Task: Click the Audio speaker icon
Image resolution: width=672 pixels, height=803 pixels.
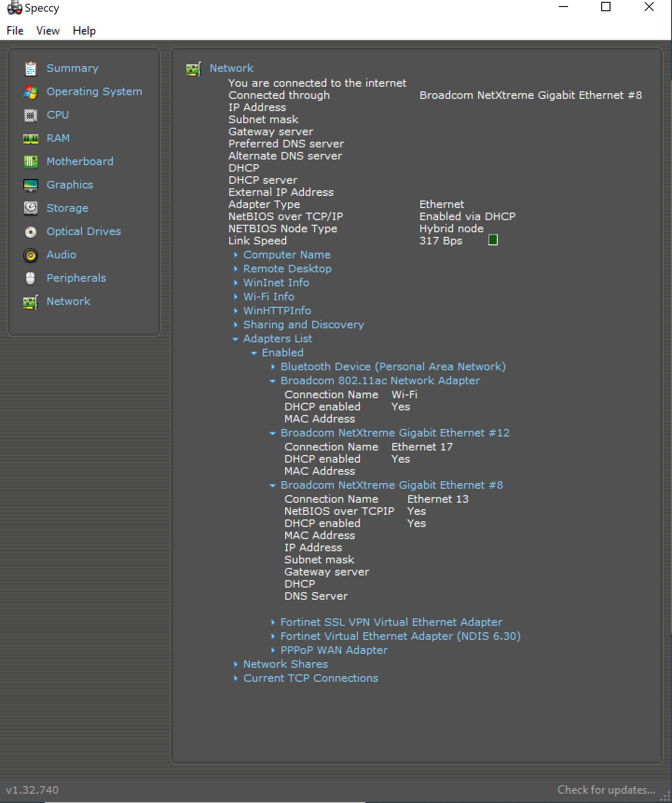Action: coord(30,255)
